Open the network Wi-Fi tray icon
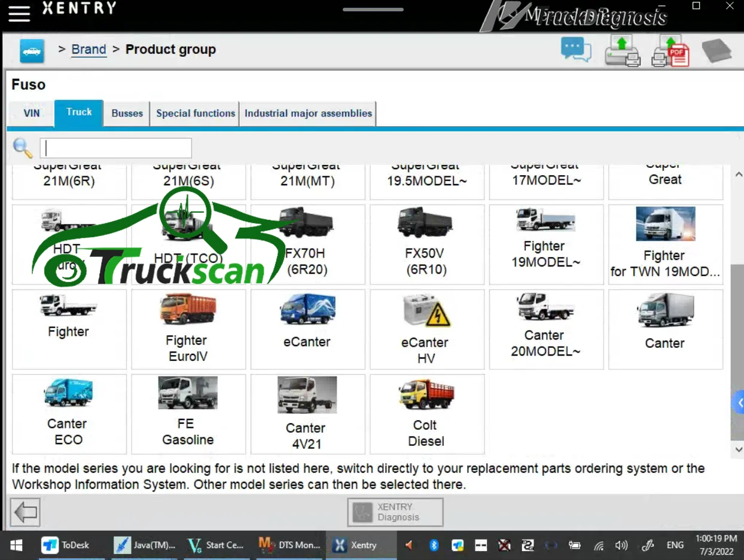The image size is (744, 560). (599, 545)
